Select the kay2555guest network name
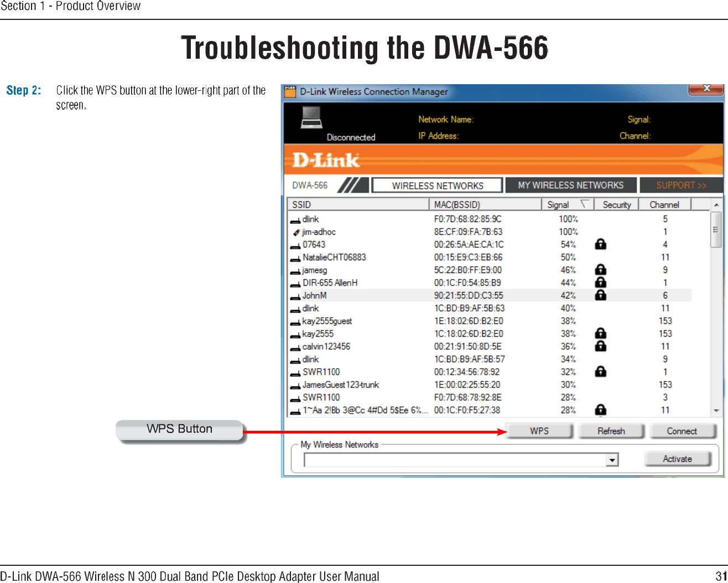The image size is (728, 583). click(327, 321)
